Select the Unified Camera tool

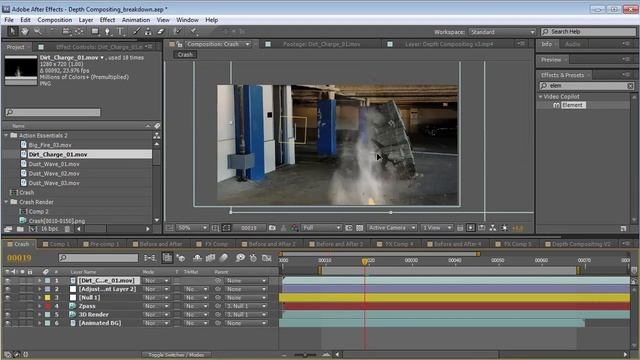coord(66,31)
